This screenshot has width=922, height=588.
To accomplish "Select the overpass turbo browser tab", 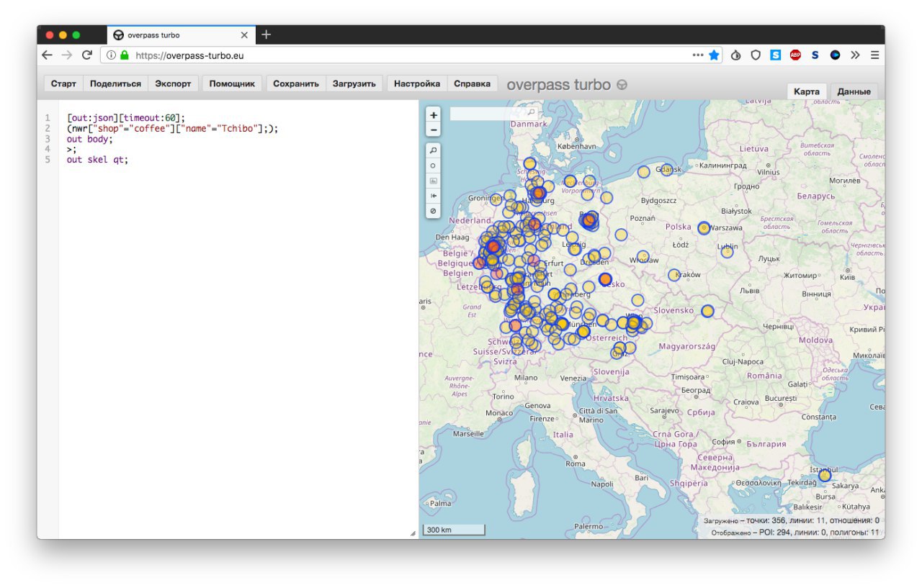I will [180, 35].
